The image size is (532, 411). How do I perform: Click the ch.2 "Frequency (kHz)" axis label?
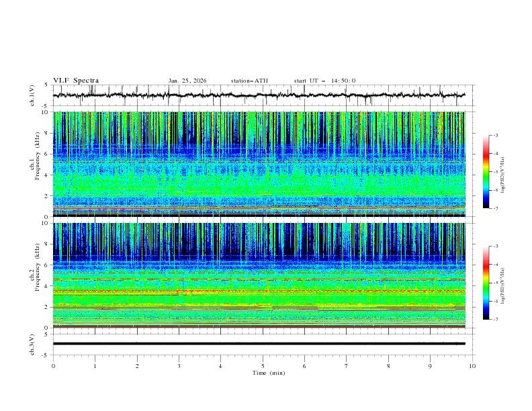pyautogui.click(x=37, y=267)
